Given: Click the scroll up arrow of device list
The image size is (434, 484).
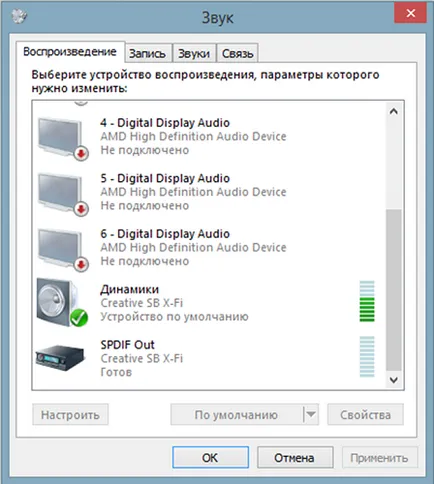Looking at the screenshot, I should (394, 112).
